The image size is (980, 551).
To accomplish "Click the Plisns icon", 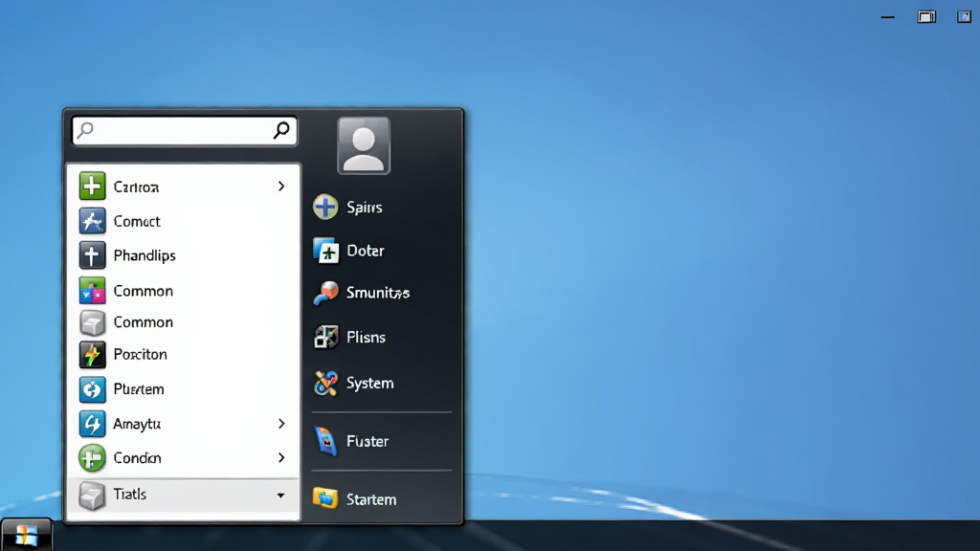I will [x=325, y=338].
